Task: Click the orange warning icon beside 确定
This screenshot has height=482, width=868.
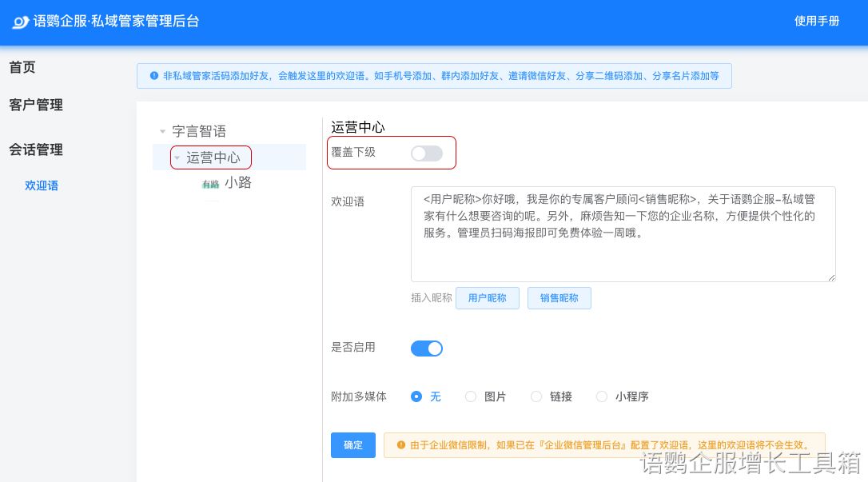Action: (x=401, y=445)
